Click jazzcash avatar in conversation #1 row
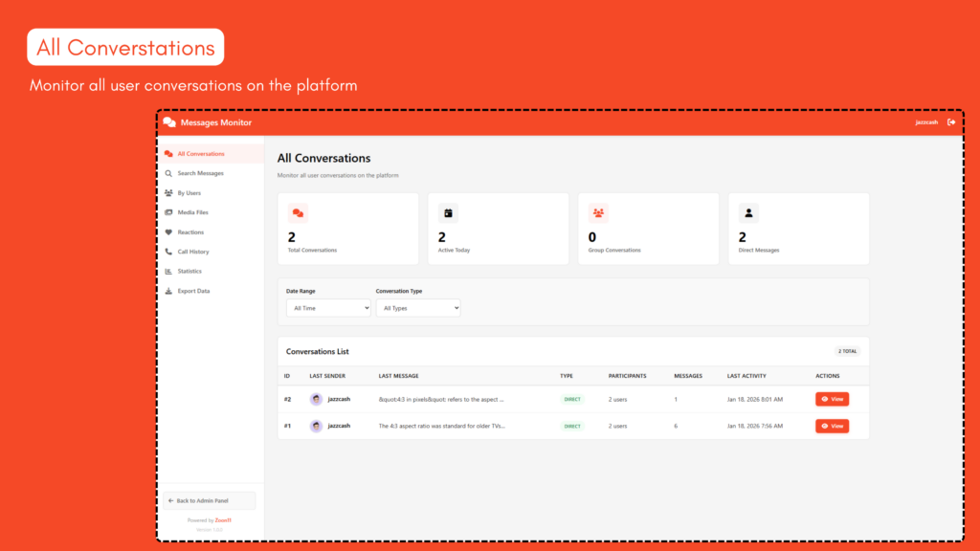This screenshot has width=980, height=551. pyautogui.click(x=316, y=426)
